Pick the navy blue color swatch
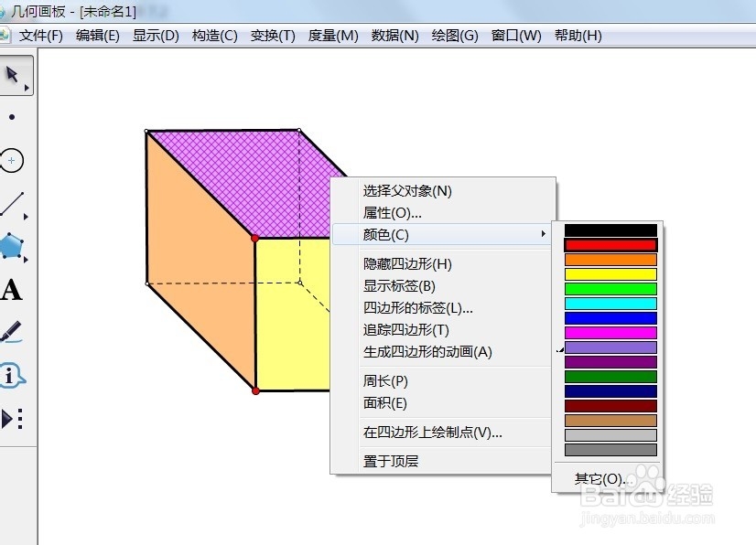756x545 pixels. [x=610, y=391]
